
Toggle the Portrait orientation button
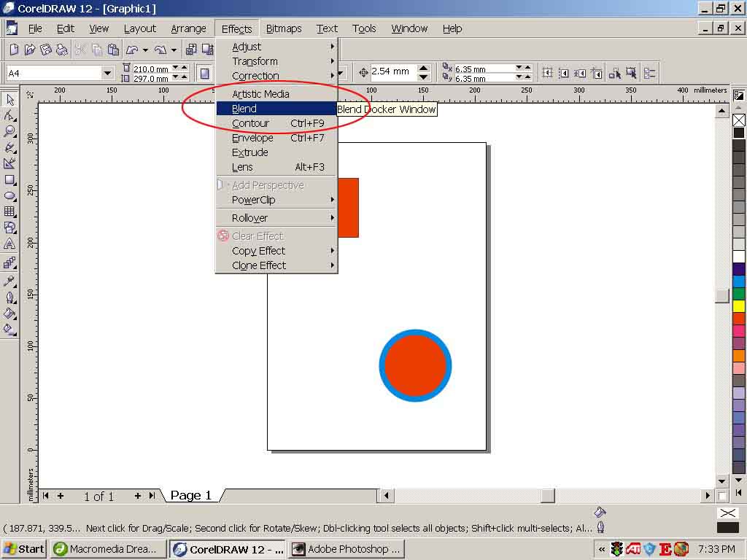(x=204, y=74)
